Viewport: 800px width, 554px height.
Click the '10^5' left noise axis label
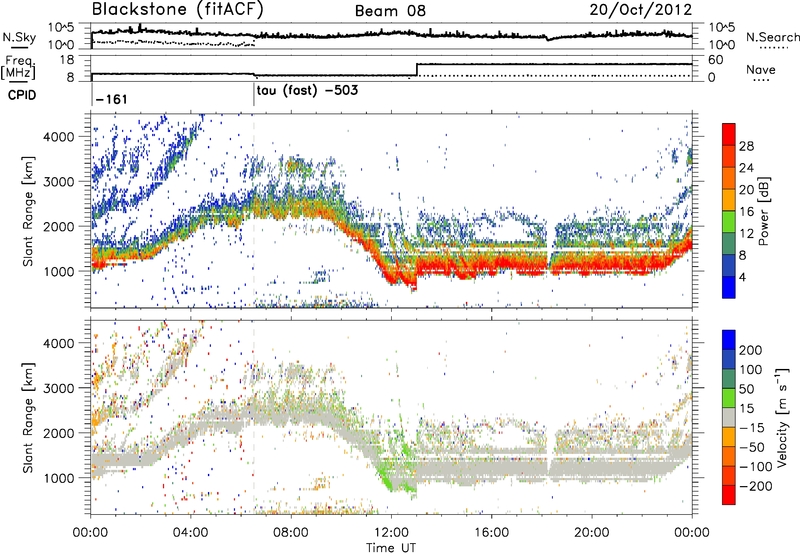coord(61,27)
